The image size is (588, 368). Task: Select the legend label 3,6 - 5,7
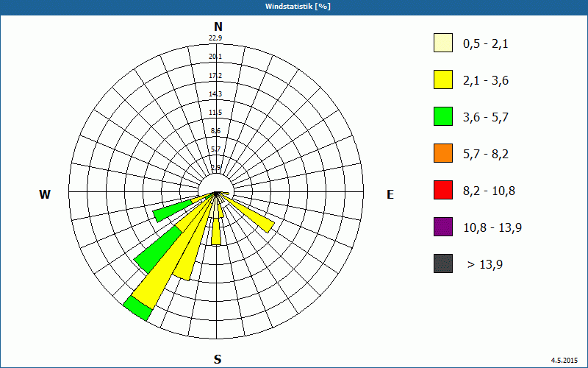pyautogui.click(x=486, y=118)
